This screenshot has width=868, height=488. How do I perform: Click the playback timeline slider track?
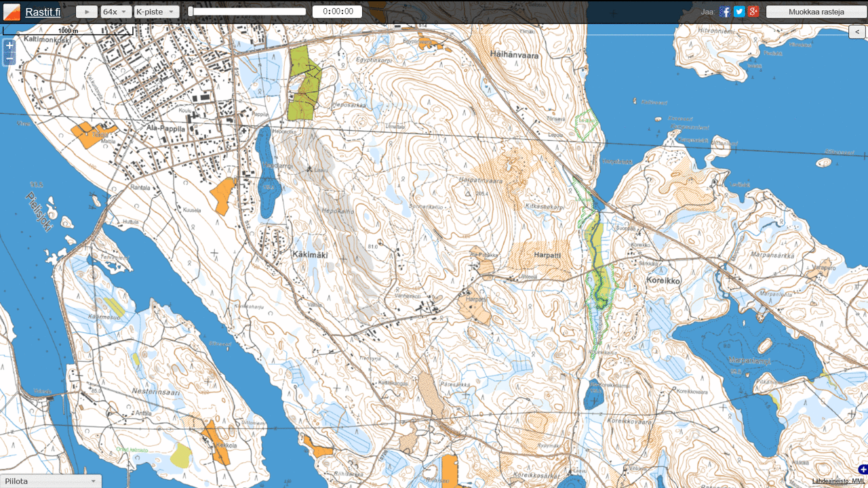248,12
